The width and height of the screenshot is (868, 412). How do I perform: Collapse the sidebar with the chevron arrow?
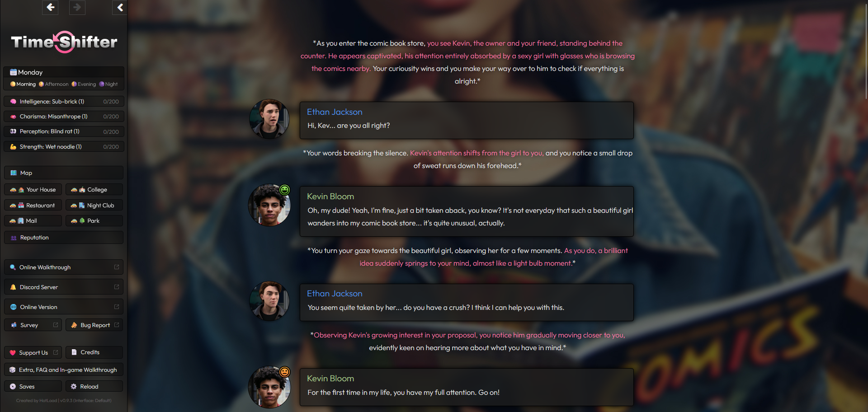coord(120,7)
